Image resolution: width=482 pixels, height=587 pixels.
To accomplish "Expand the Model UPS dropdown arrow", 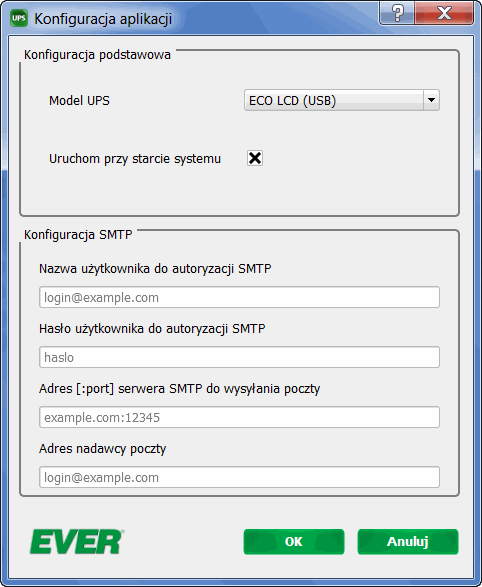I will point(431,100).
